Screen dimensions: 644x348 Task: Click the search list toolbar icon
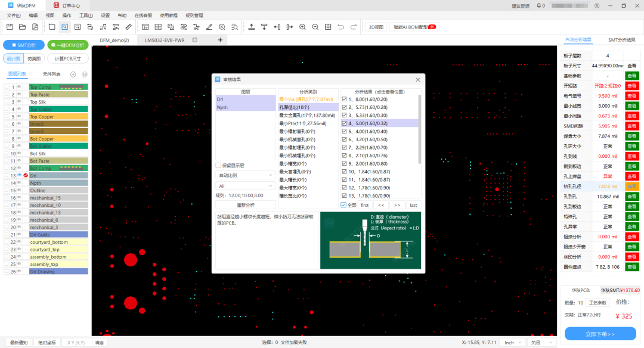(x=234, y=27)
